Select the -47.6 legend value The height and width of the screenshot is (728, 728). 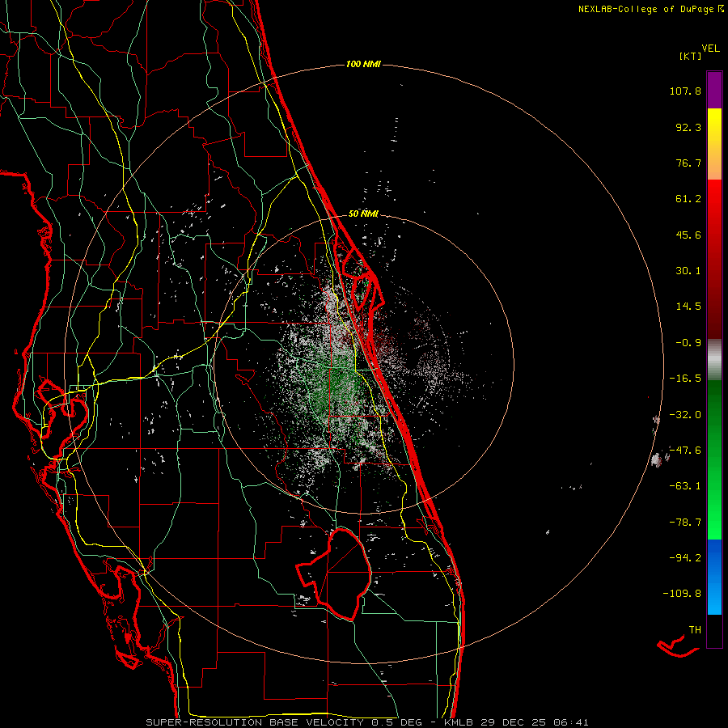(x=685, y=451)
